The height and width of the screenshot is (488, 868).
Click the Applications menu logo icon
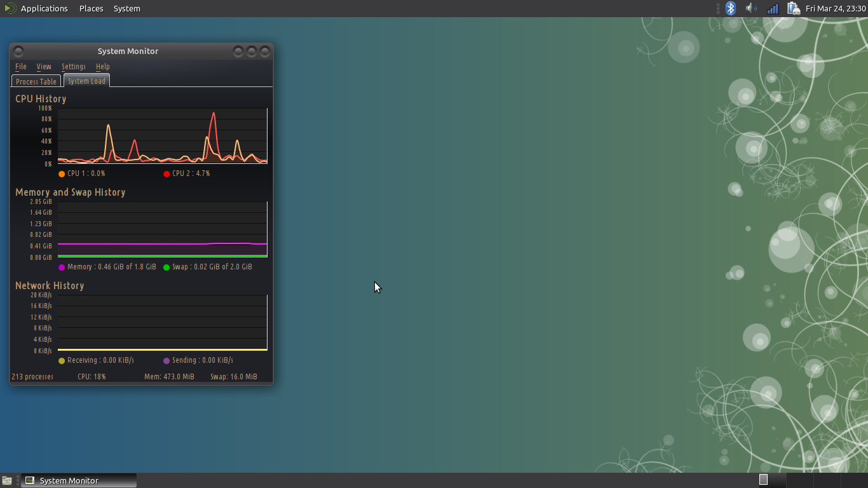[x=10, y=8]
